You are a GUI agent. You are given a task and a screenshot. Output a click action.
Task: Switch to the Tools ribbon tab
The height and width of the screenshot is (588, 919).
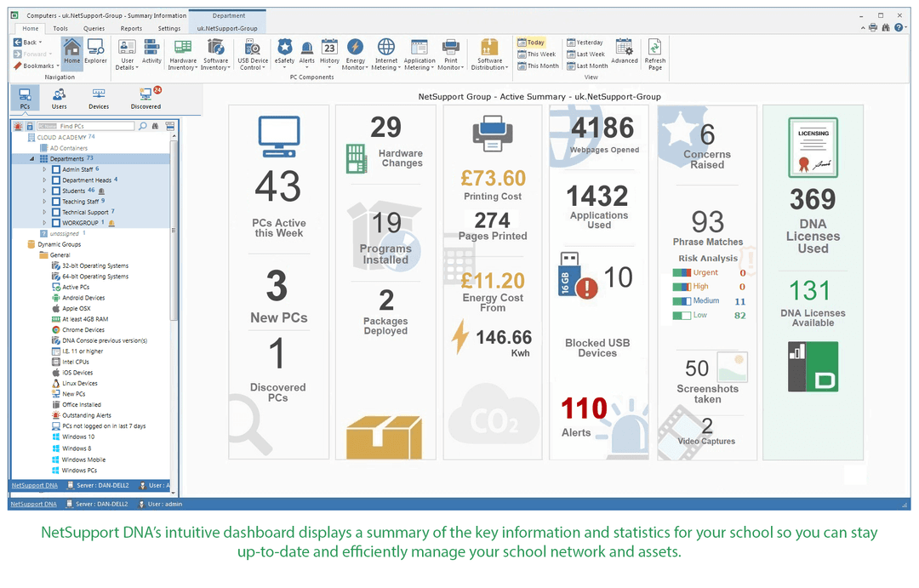[x=61, y=28]
